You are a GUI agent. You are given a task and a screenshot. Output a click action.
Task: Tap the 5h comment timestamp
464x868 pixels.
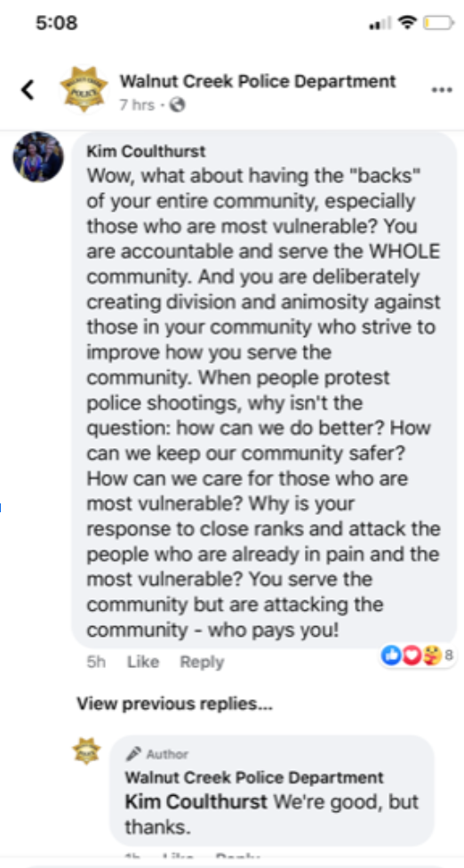coord(96,662)
